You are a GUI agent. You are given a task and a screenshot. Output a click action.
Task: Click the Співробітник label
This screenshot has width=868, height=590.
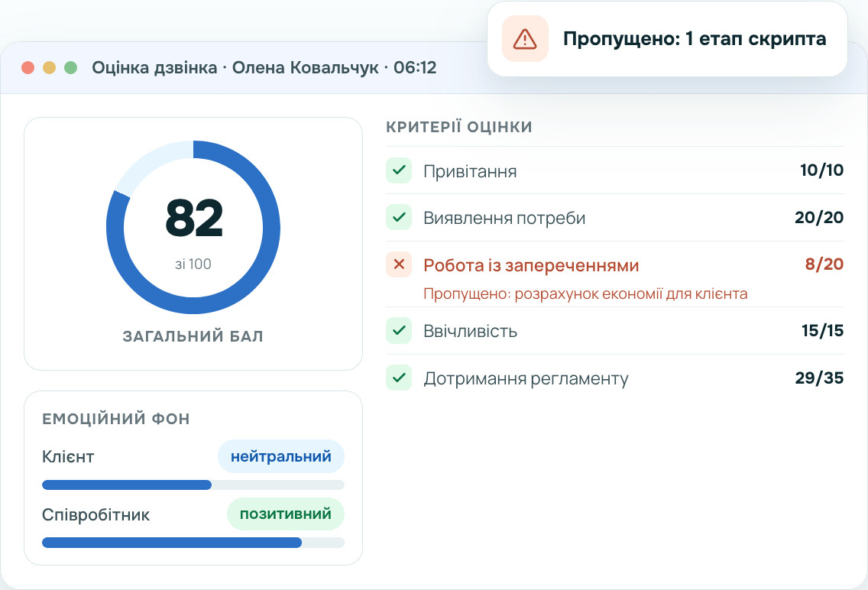tap(96, 515)
